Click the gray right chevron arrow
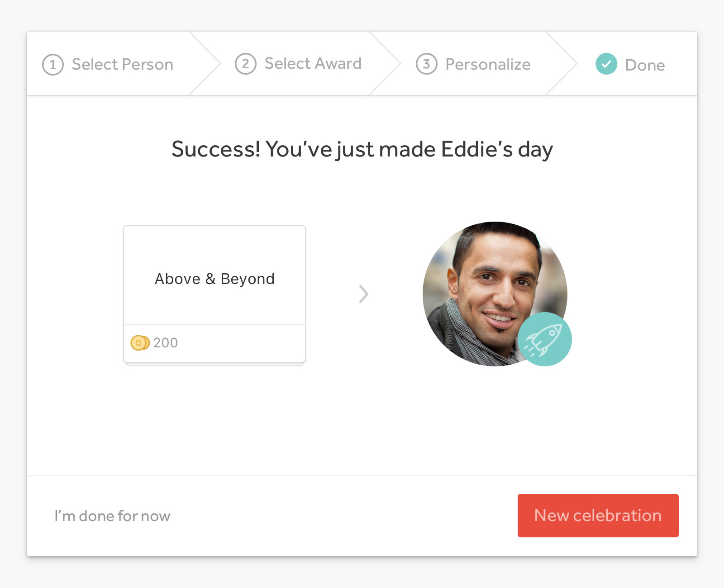This screenshot has height=588, width=724. pyautogui.click(x=363, y=294)
